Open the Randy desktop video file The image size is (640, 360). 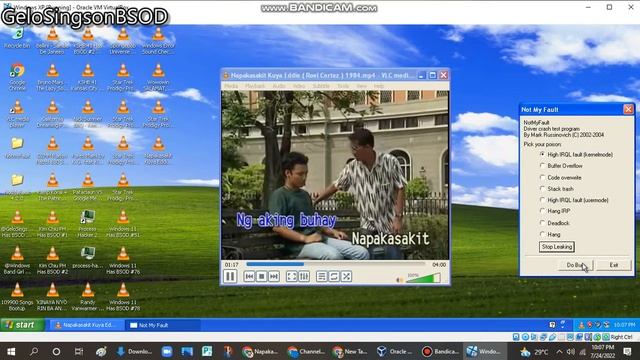coord(87,297)
